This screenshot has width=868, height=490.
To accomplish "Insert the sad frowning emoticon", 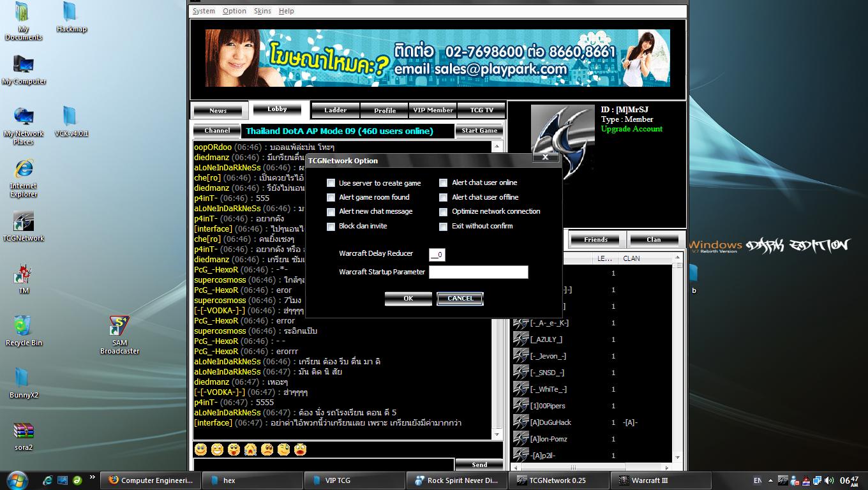I will (x=267, y=450).
